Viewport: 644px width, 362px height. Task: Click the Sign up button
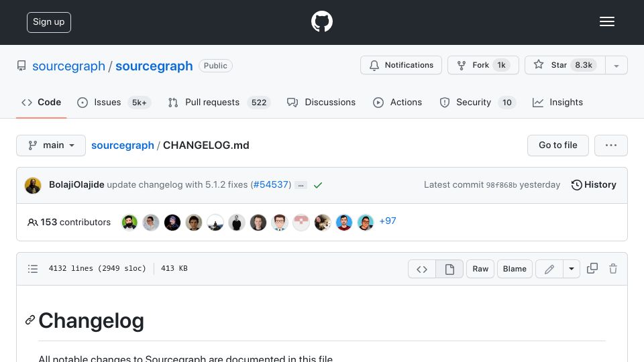click(x=49, y=22)
